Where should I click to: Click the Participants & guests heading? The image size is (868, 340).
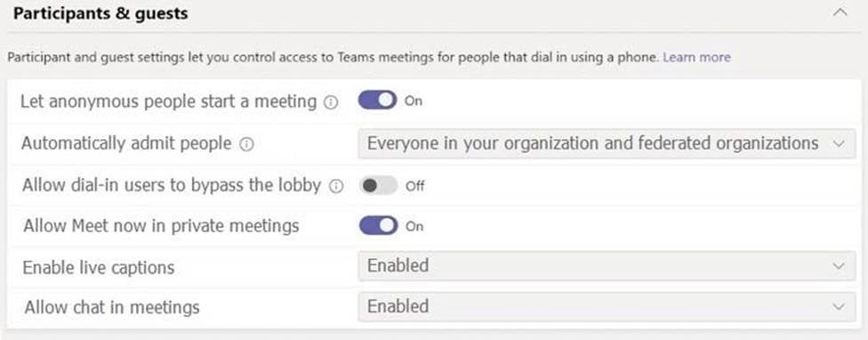pyautogui.click(x=100, y=13)
